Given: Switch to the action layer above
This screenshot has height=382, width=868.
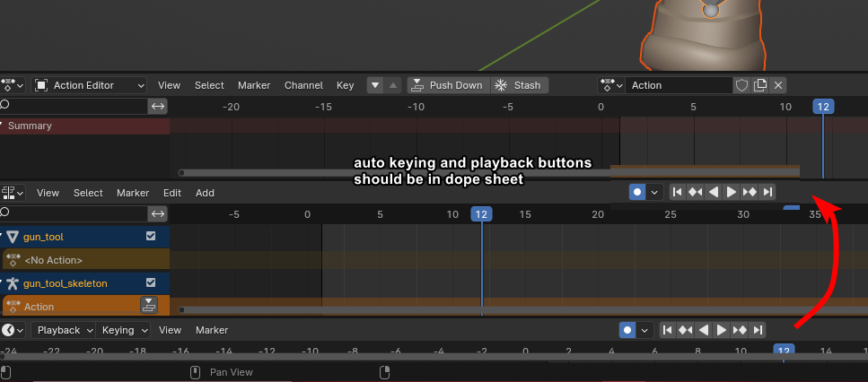Looking at the screenshot, I should pyautogui.click(x=393, y=85).
